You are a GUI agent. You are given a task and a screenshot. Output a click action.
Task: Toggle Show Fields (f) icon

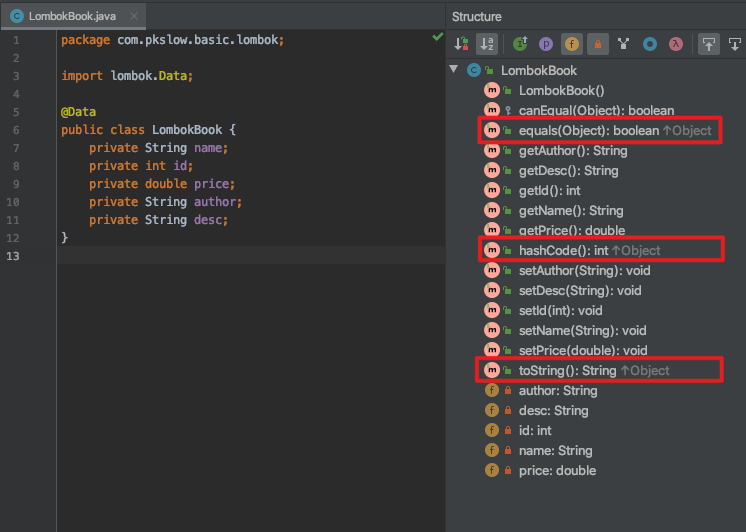click(572, 44)
